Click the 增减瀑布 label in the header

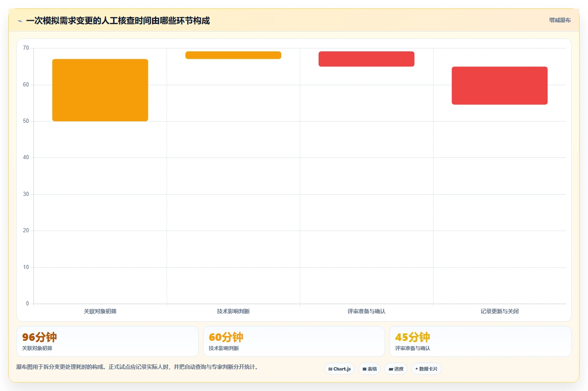tap(560, 20)
